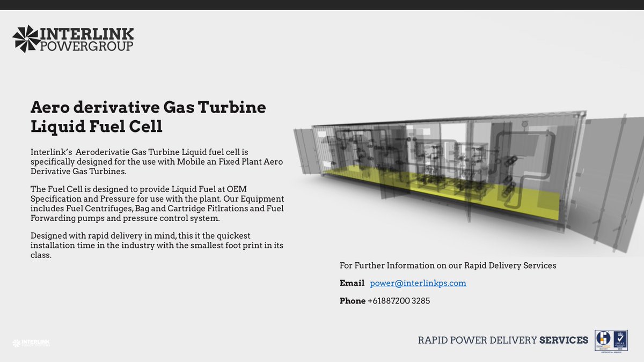Click the 'Email' label
Viewport: 644px width, 362px height.
tap(352, 283)
